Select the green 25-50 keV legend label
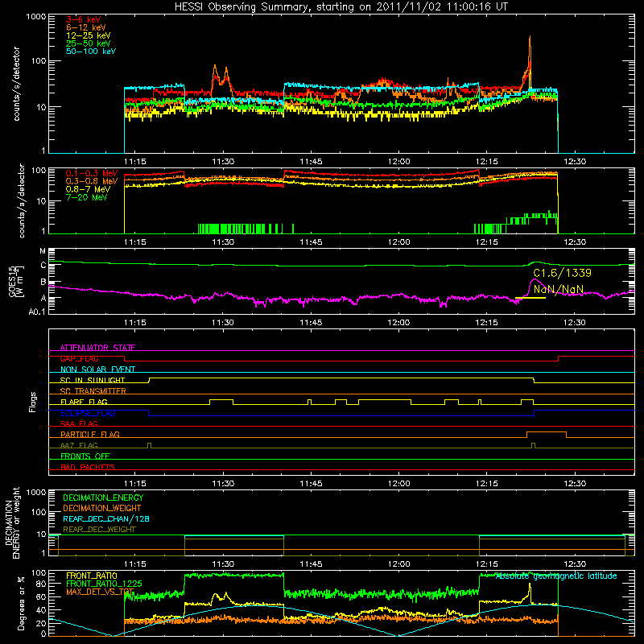This screenshot has height=644, width=644. pos(89,43)
